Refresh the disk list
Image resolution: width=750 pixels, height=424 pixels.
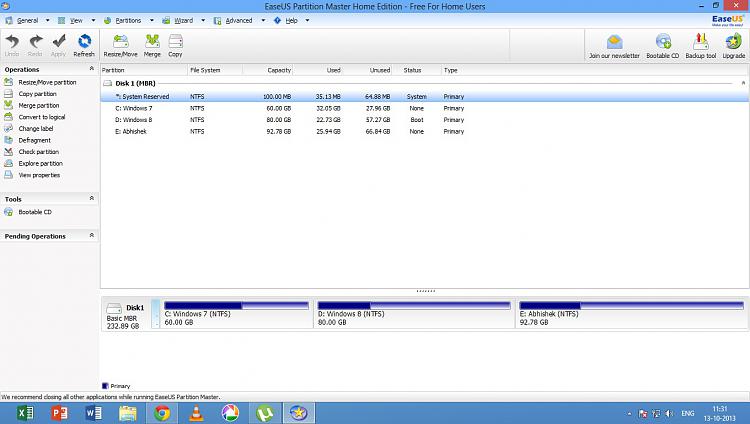tap(84, 45)
